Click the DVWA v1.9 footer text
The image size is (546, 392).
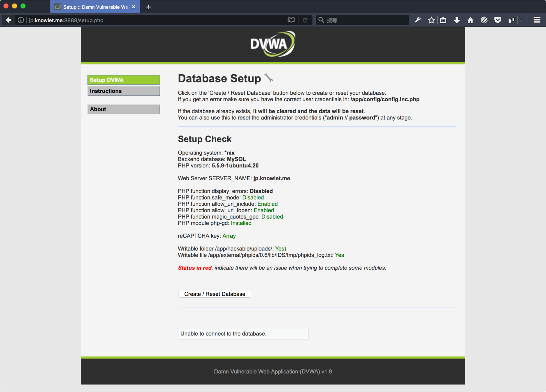pyautogui.click(x=273, y=371)
